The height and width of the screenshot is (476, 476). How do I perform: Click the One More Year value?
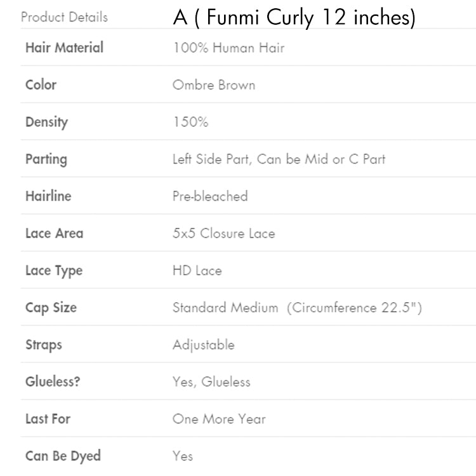219,419
